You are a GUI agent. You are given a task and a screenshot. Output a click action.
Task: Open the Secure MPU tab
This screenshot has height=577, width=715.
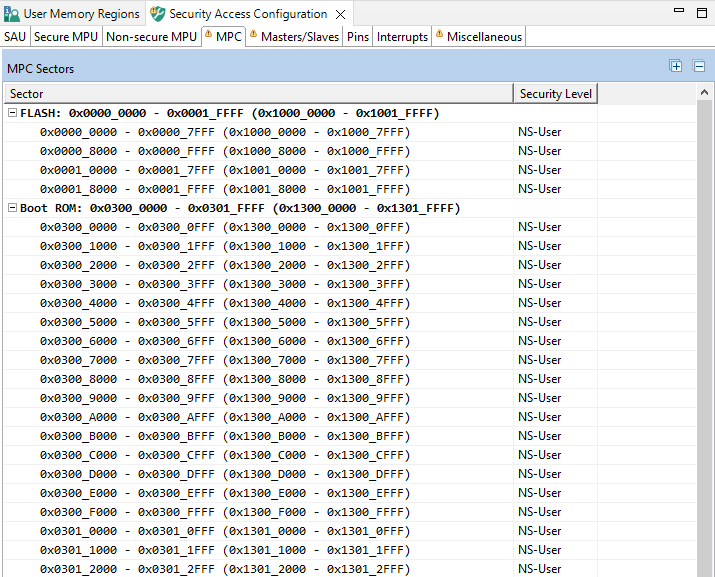coord(66,37)
